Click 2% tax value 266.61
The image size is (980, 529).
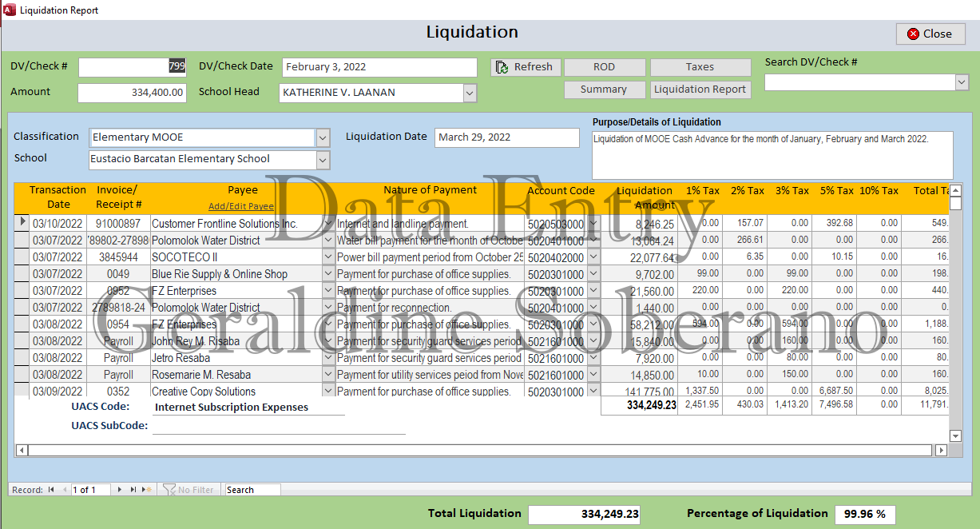click(x=744, y=241)
